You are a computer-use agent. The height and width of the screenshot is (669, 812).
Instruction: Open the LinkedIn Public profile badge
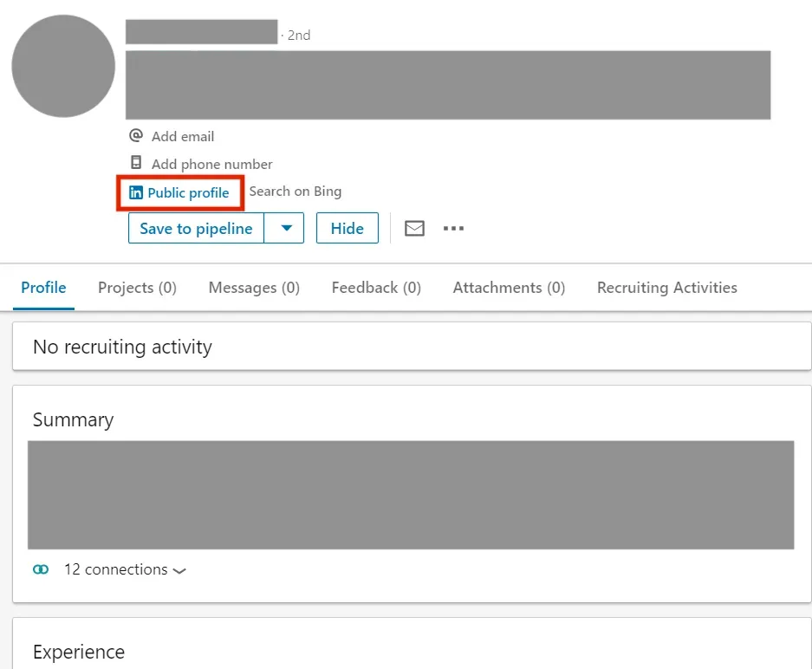179,192
